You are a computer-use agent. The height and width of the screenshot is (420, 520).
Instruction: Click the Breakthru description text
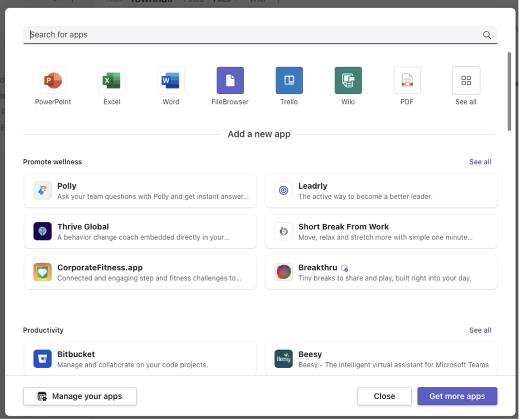click(385, 278)
